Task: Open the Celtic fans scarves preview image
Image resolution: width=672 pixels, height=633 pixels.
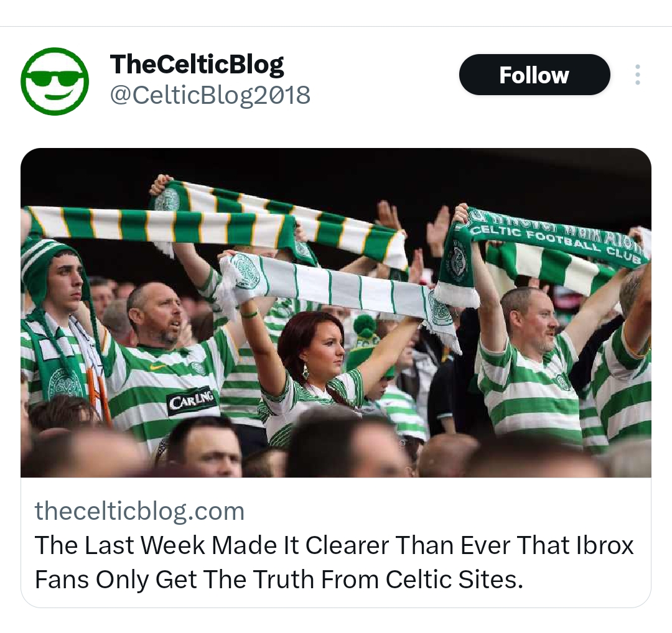Action: [x=336, y=313]
